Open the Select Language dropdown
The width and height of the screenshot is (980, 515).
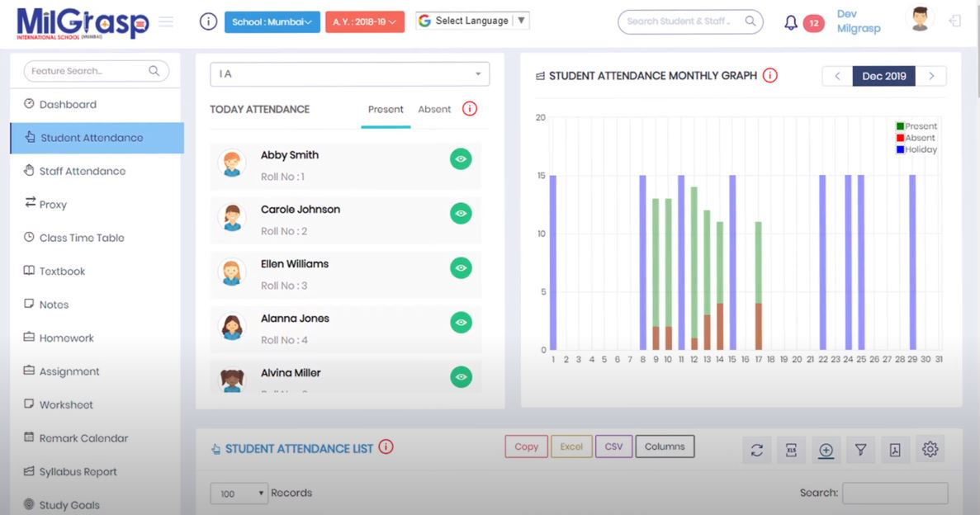pos(472,21)
